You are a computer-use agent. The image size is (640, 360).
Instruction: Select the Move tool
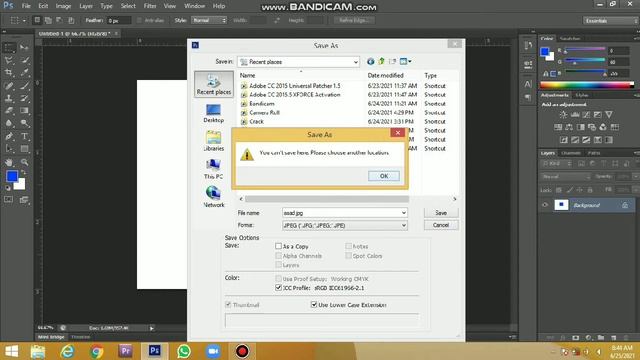tap(24, 48)
